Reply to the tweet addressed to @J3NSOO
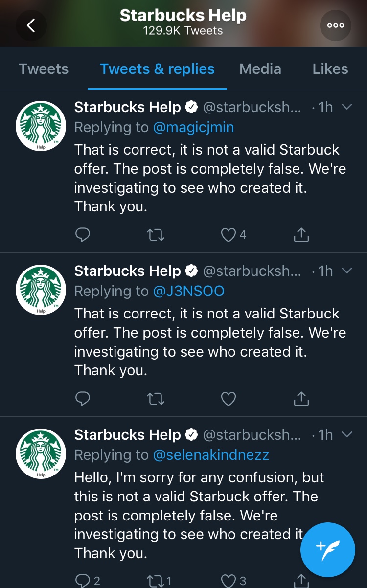Viewport: 367px width, 588px height. (x=83, y=399)
